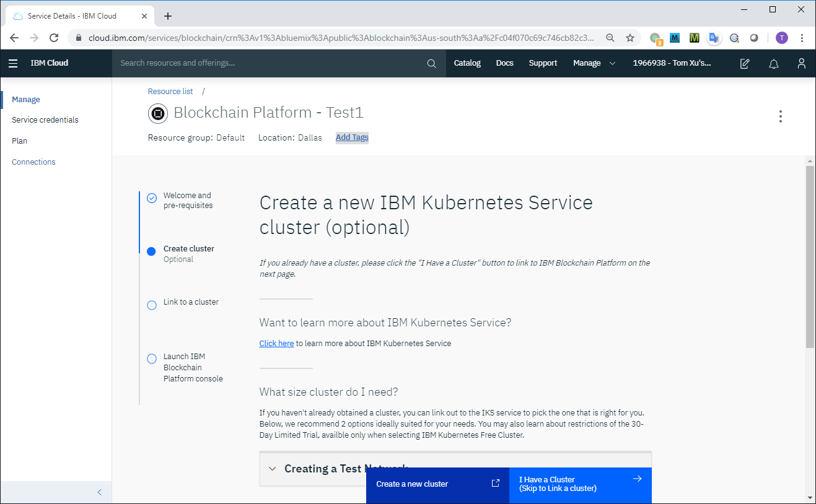Click the Create a new cluster button
Image resolution: width=816 pixels, height=504 pixels.
click(437, 484)
